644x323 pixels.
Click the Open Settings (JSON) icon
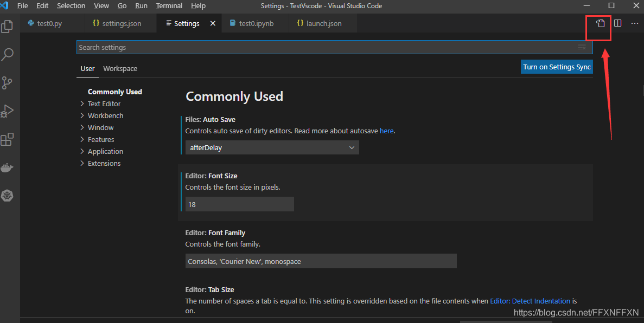click(x=601, y=23)
